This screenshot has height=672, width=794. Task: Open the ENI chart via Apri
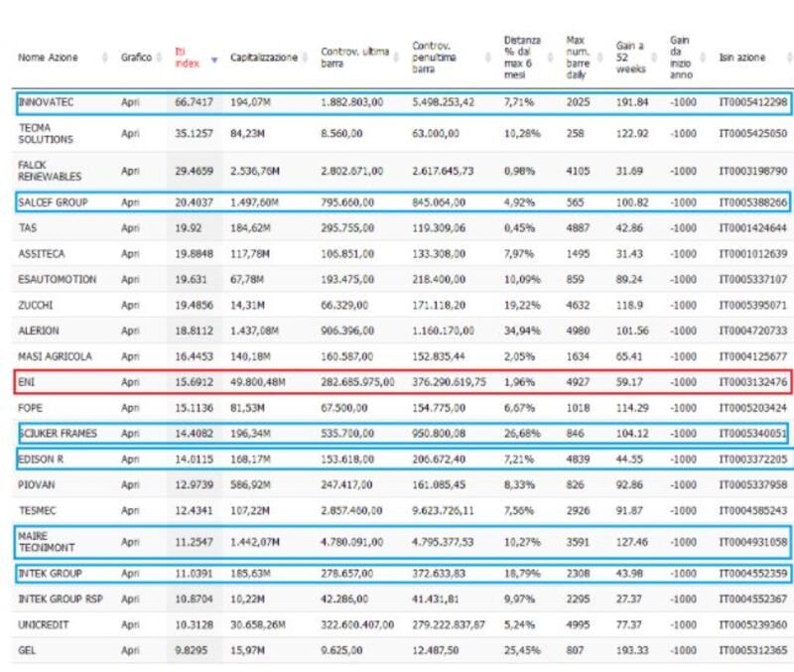[130, 382]
